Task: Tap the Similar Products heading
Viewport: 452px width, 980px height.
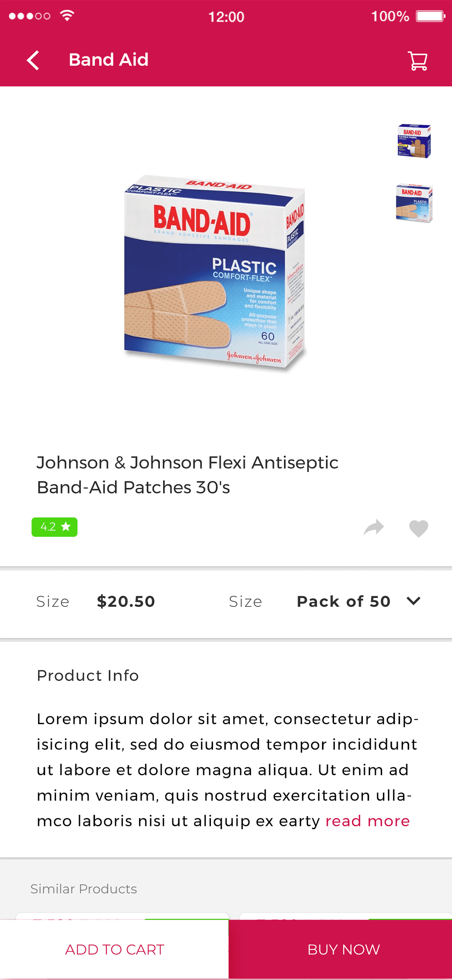Action: pos(84,889)
